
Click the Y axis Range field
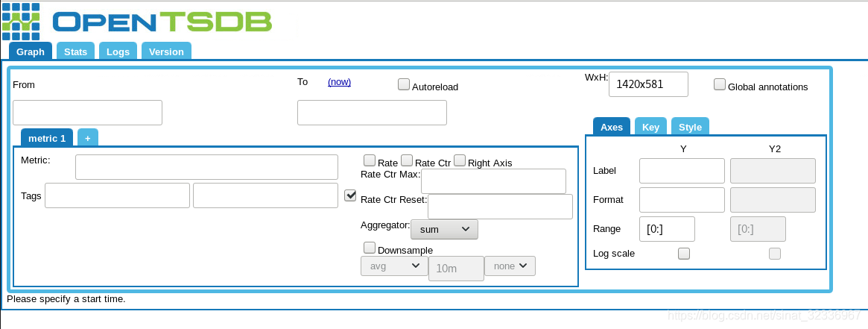click(x=667, y=229)
